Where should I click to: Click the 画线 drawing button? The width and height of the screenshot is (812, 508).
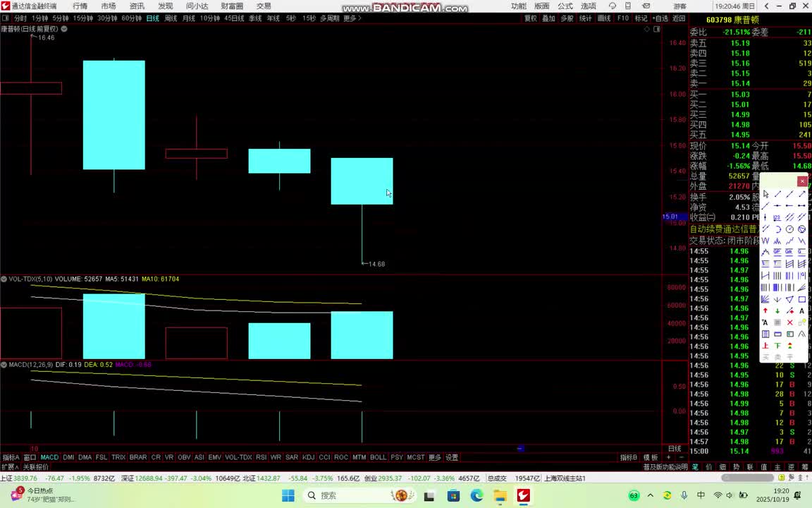point(604,18)
